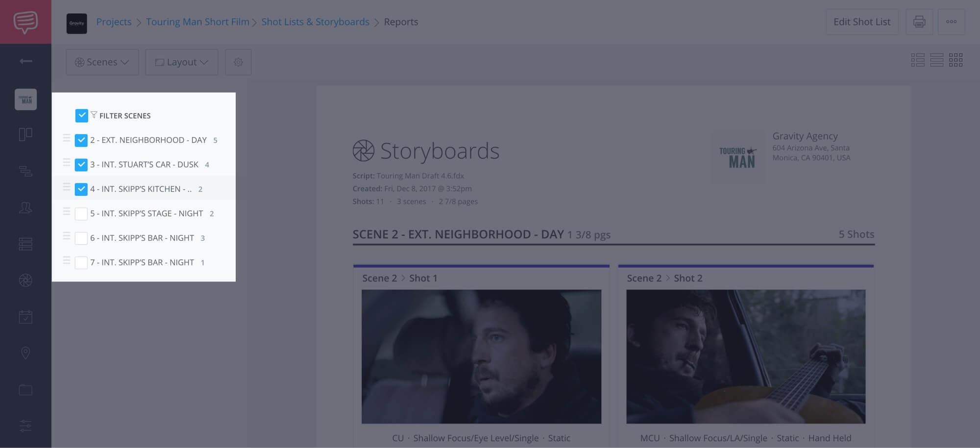Open the three-dot overflow menu top right
Screen dimensions: 980x448
click(x=952, y=22)
